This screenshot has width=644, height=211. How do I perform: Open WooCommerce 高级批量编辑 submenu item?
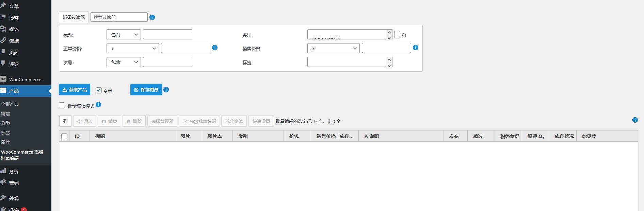(x=22, y=155)
